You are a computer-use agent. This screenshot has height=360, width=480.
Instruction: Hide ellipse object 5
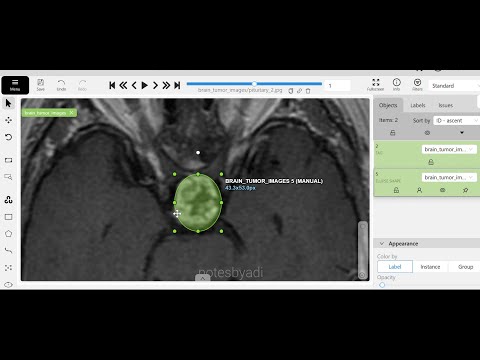coord(442,190)
